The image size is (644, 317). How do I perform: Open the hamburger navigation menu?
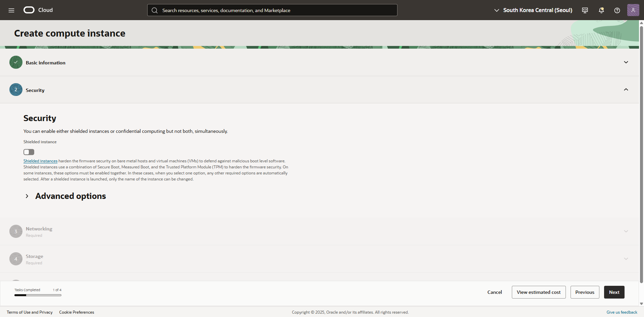point(11,10)
